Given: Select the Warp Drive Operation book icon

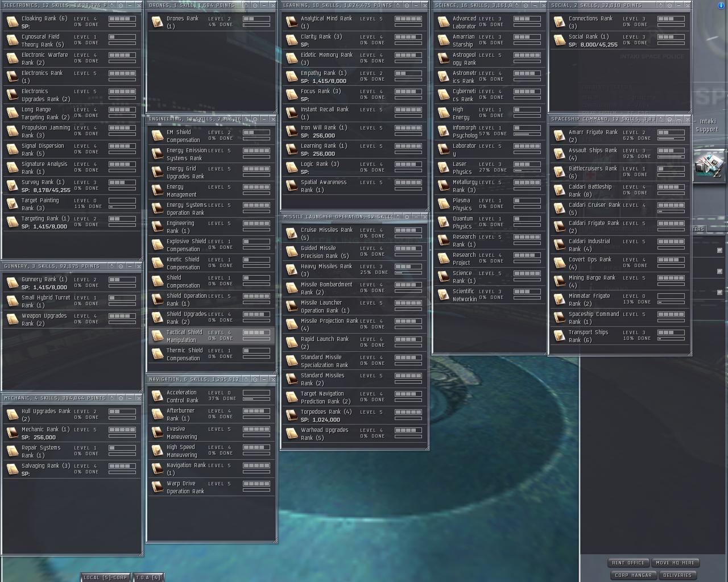Looking at the screenshot, I should (x=158, y=487).
